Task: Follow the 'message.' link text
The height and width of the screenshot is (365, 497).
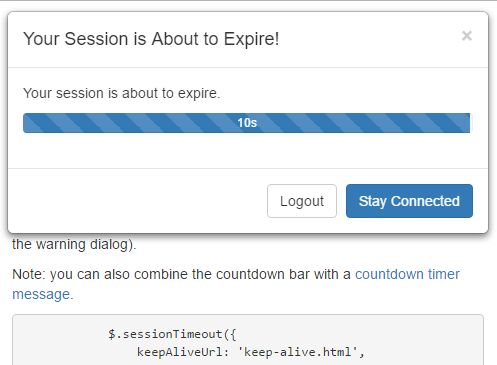Action: [x=43, y=294]
